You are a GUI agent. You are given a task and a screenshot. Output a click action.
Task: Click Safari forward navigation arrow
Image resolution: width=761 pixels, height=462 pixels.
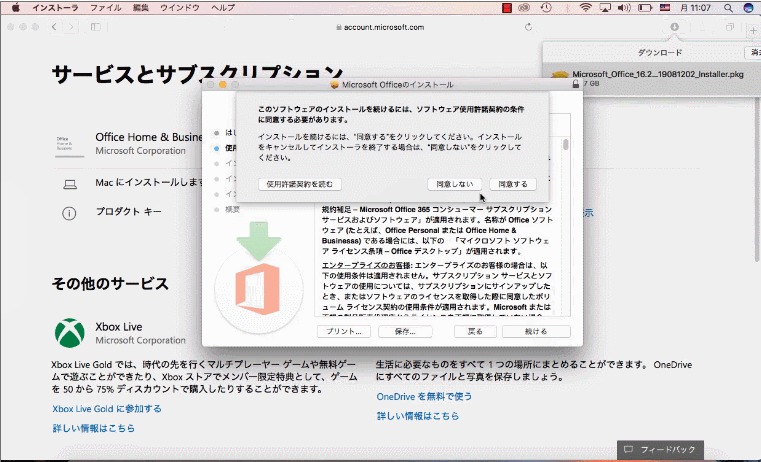pos(71,27)
